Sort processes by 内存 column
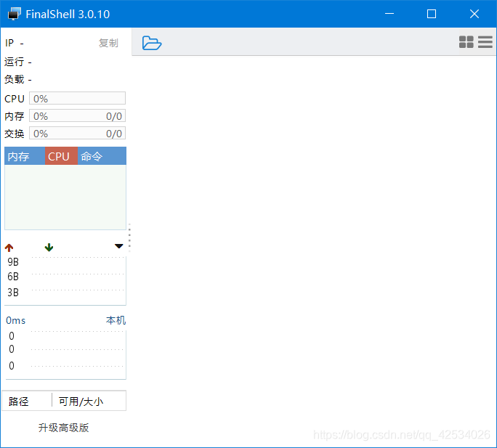The width and height of the screenshot is (497, 448). [x=25, y=156]
